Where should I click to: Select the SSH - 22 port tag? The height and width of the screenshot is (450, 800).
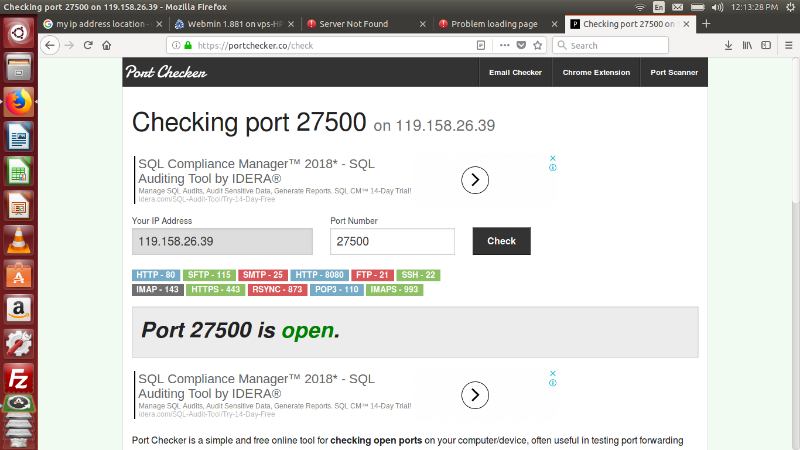417,275
